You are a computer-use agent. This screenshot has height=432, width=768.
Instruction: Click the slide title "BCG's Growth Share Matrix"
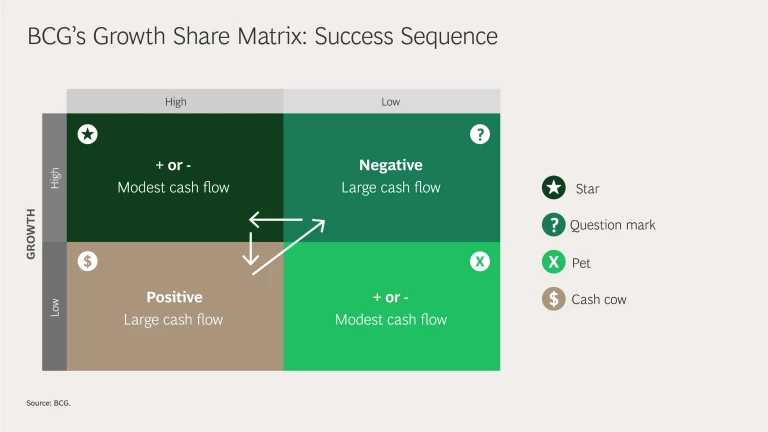262,37
